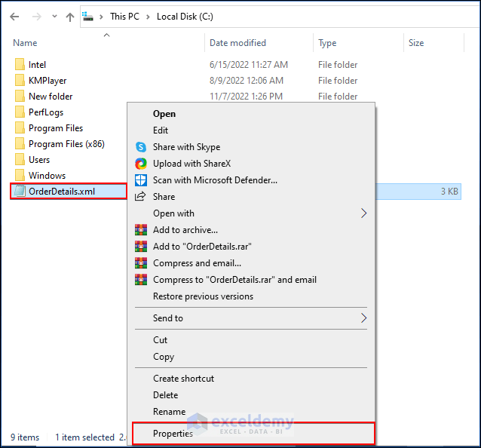Select Rename in the context menu
This screenshot has width=481, height=448.
(169, 412)
